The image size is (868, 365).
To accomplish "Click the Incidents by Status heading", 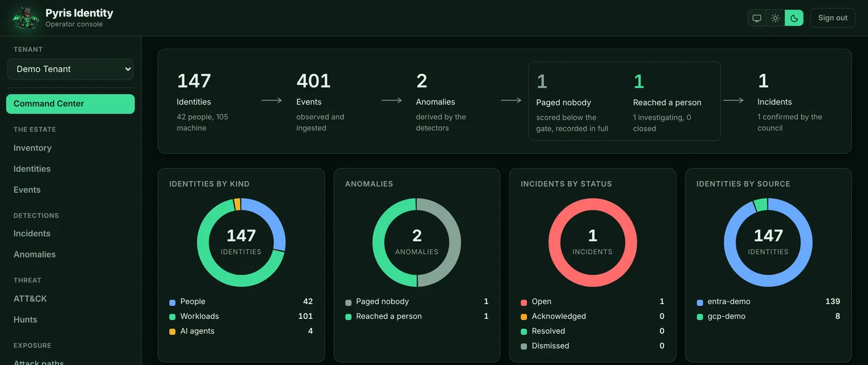I will coord(566,184).
